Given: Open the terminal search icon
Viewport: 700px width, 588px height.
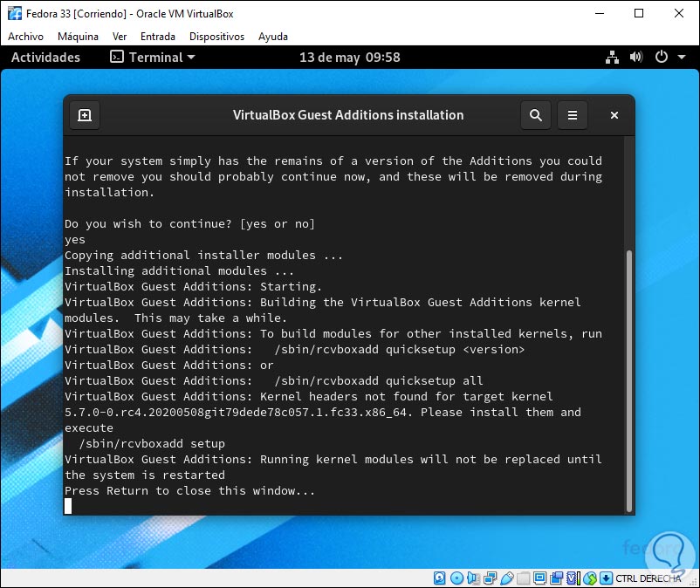Looking at the screenshot, I should pos(535,115).
